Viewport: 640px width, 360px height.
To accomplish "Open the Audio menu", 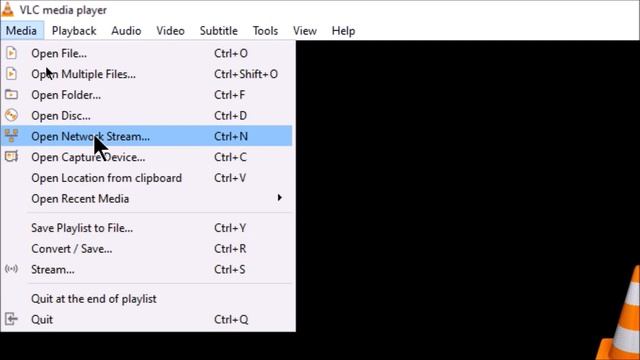I will click(126, 31).
